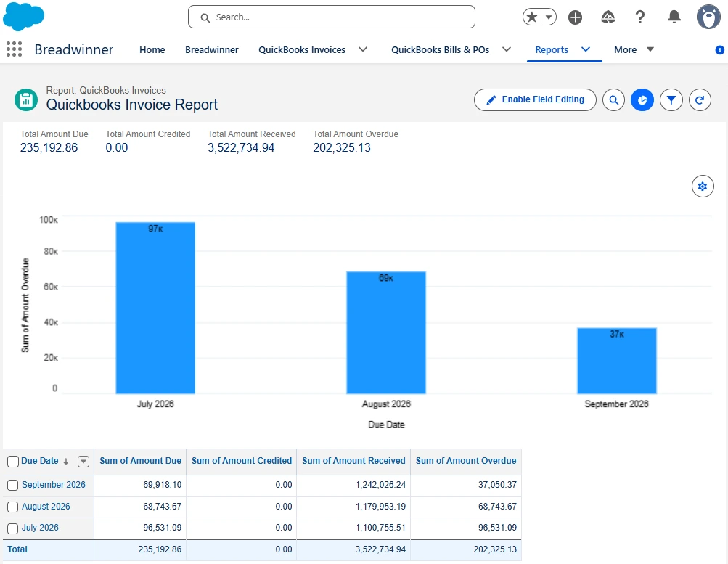Open Trailhead guidance icon
The image size is (728, 564).
pyautogui.click(x=608, y=17)
